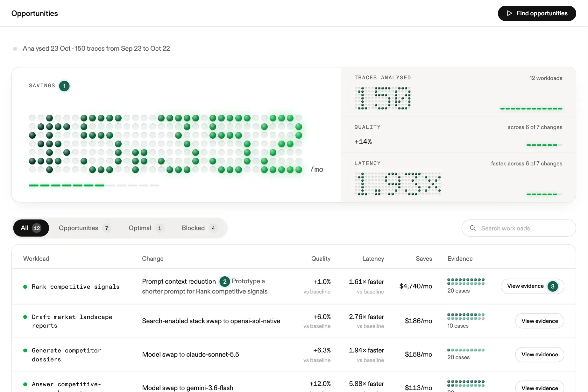
Task: Click the Traces analysed 12 workloads progress bar
Action: [x=531, y=109]
